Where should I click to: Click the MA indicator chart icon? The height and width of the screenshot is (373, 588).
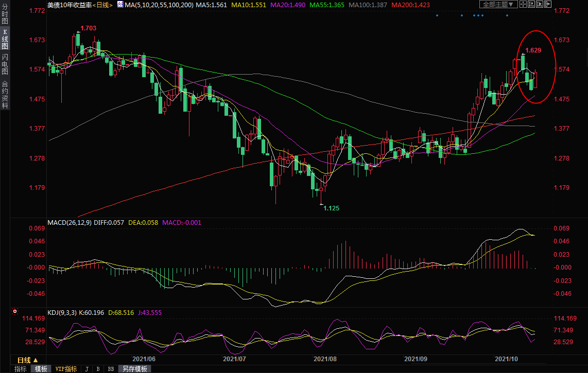coord(119,5)
